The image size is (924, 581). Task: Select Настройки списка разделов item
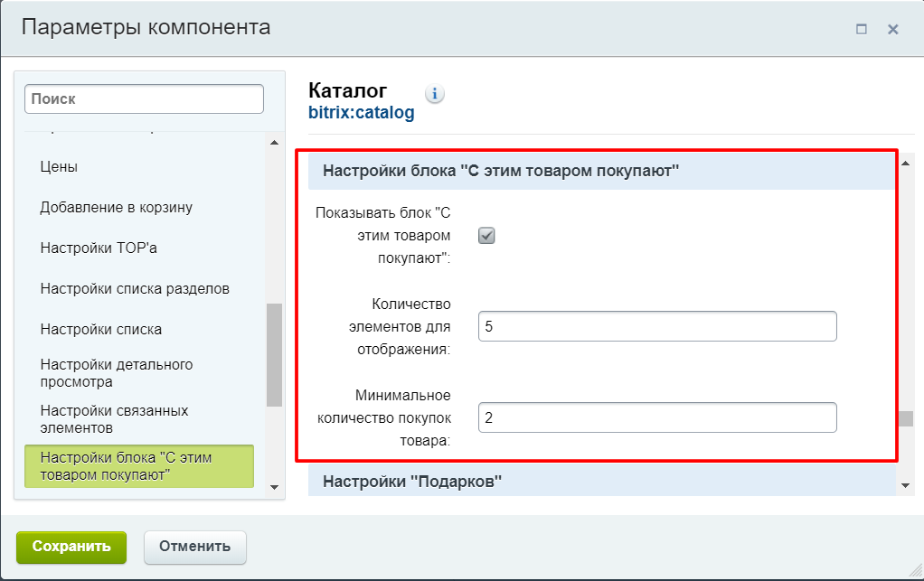(x=135, y=288)
